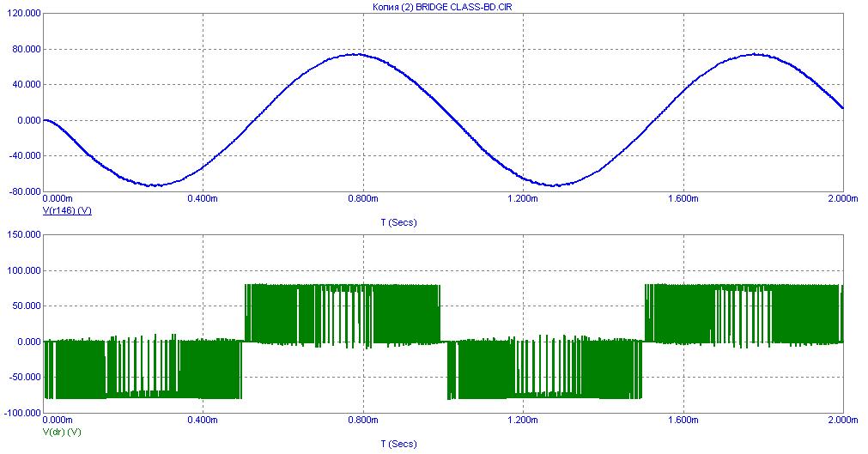Click 0.400m time tick on V(dr) plot

tap(203, 421)
